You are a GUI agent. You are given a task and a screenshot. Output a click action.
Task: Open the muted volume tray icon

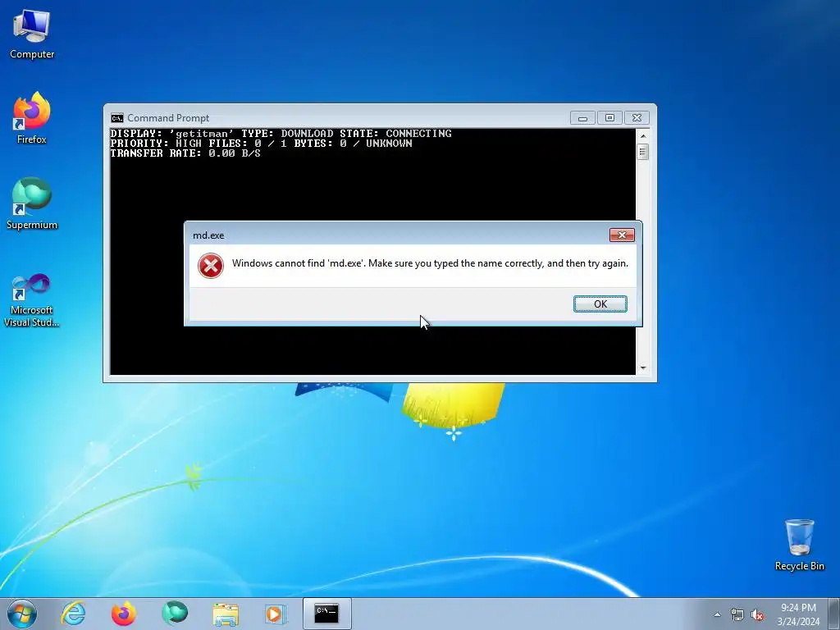[757, 614]
